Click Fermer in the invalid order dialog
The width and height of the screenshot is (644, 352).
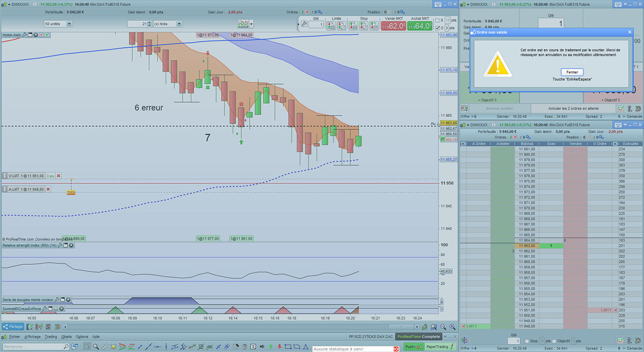tap(572, 72)
